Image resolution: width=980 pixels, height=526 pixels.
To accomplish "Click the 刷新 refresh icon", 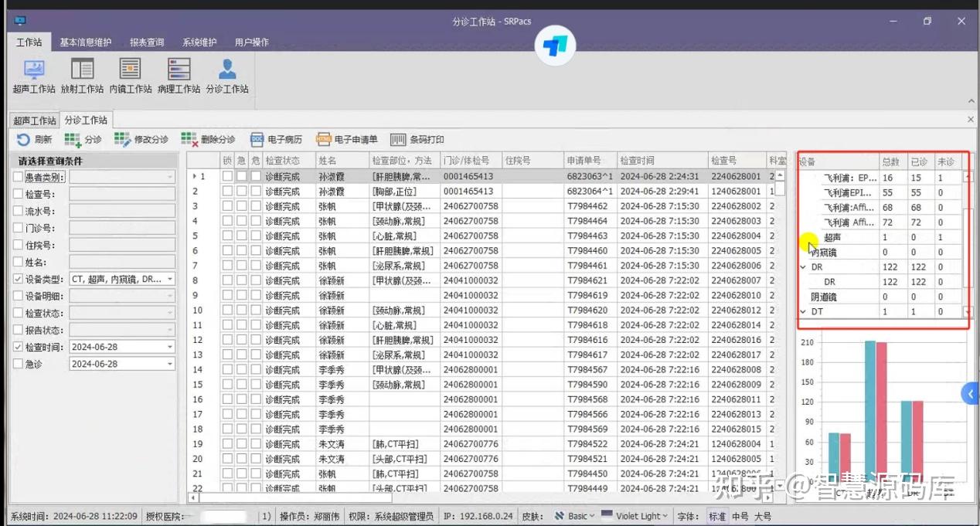I will (23, 140).
